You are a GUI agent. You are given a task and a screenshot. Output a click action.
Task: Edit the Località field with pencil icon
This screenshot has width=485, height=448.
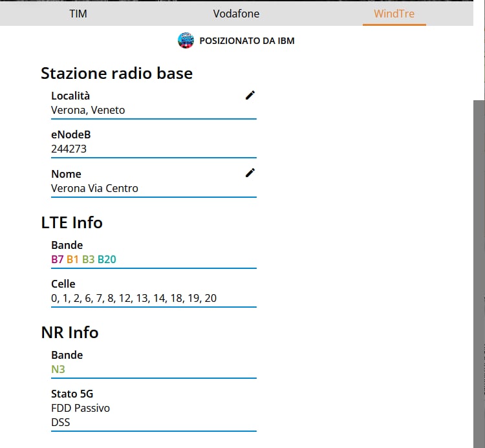pos(250,95)
